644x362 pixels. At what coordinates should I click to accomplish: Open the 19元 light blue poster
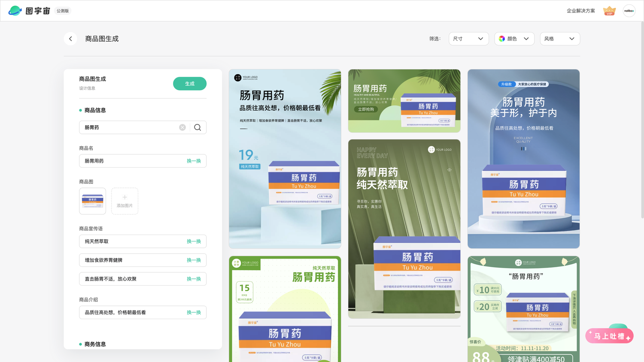[x=285, y=159]
